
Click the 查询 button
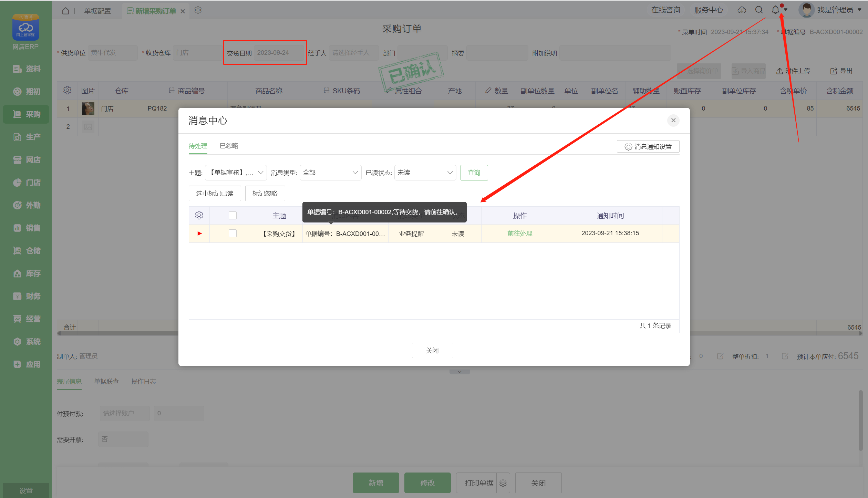474,173
